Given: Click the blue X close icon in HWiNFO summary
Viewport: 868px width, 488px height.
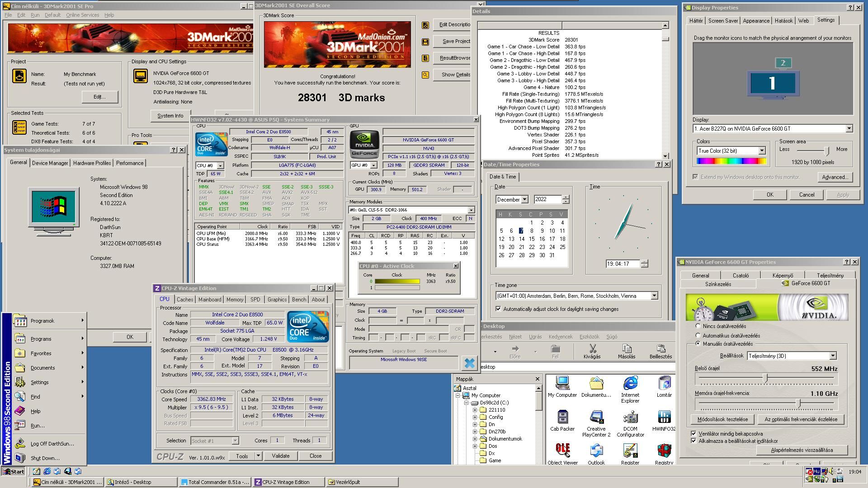Looking at the screenshot, I should tap(469, 363).
